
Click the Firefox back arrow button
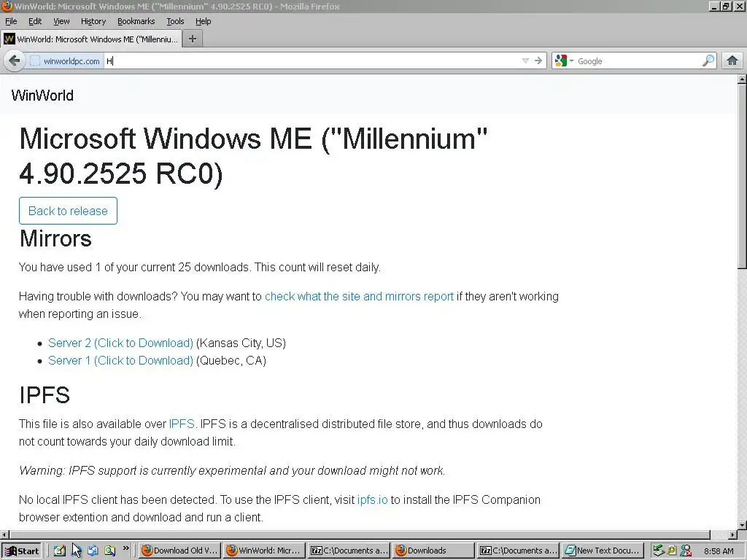pyautogui.click(x=15, y=61)
